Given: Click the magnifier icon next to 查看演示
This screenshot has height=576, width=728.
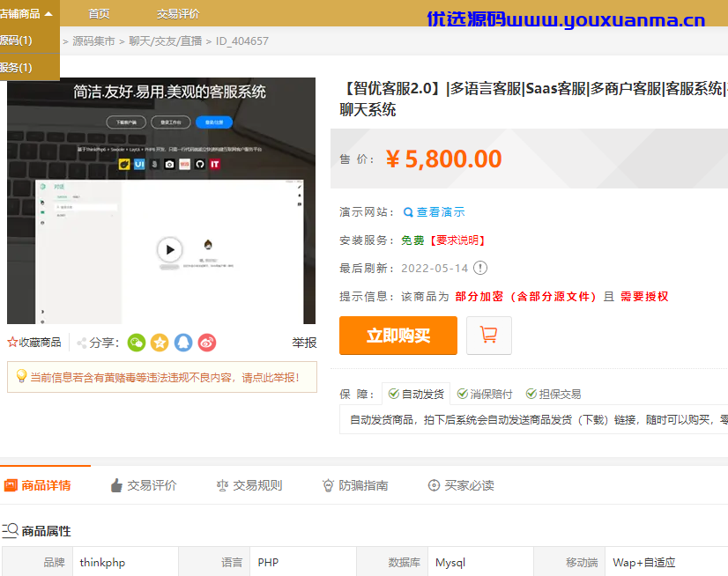Looking at the screenshot, I should (x=408, y=212).
